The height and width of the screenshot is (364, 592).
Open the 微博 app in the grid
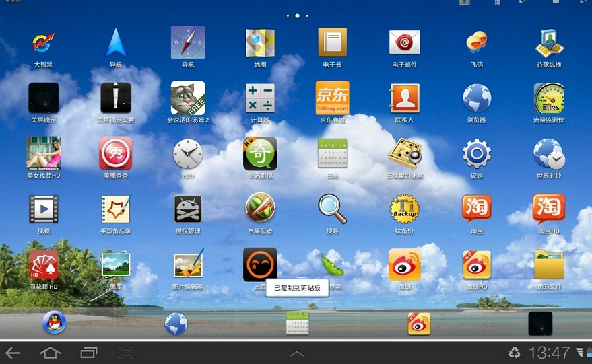pyautogui.click(x=404, y=264)
